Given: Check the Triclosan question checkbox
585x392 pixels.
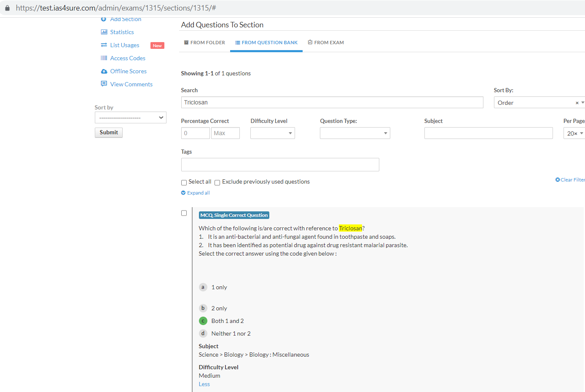Looking at the screenshot, I should [184, 213].
